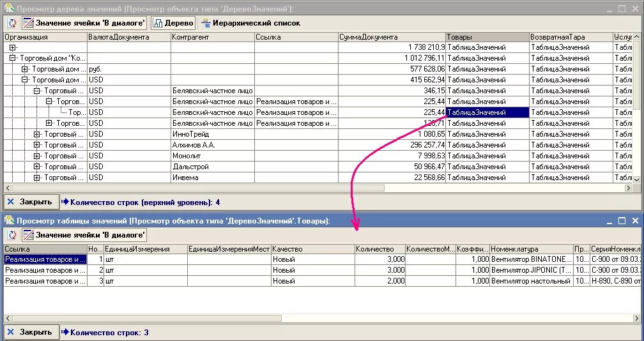Image resolution: width=644 pixels, height=341 pixels.
Task: Collapse top-level Торговый дом "Ко... node
Action: pos(12,58)
